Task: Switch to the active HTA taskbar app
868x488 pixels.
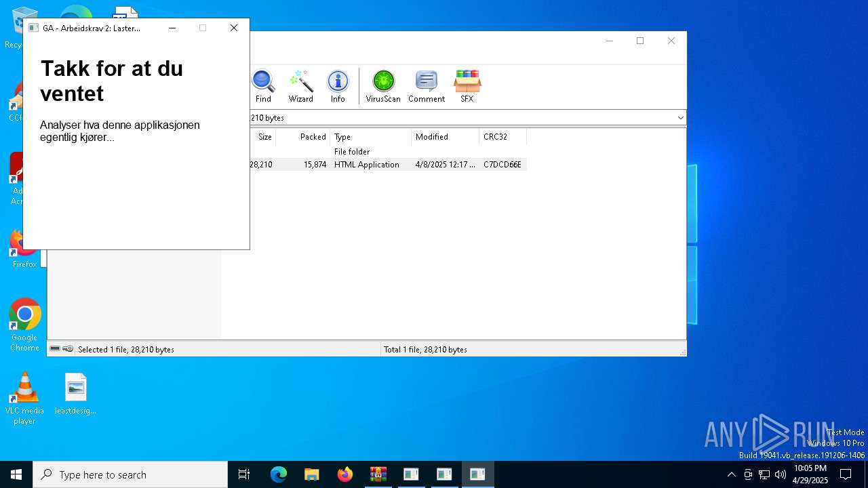Action: (x=477, y=474)
